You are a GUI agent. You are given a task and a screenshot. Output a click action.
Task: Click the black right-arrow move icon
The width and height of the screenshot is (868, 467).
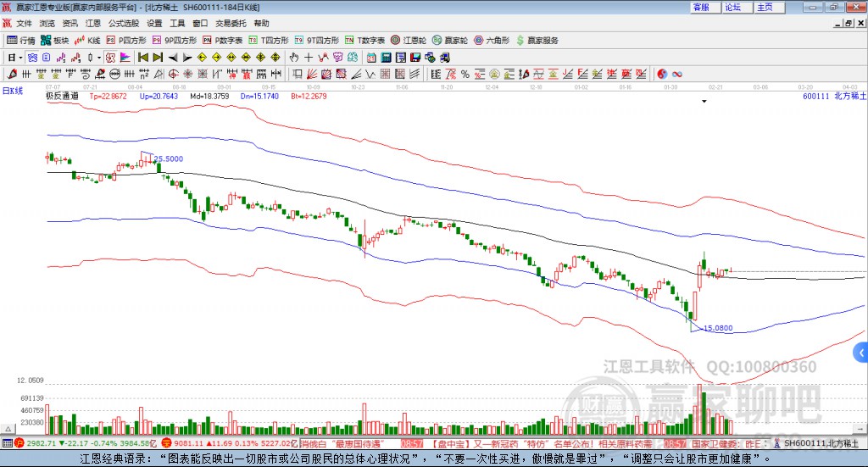(187, 58)
